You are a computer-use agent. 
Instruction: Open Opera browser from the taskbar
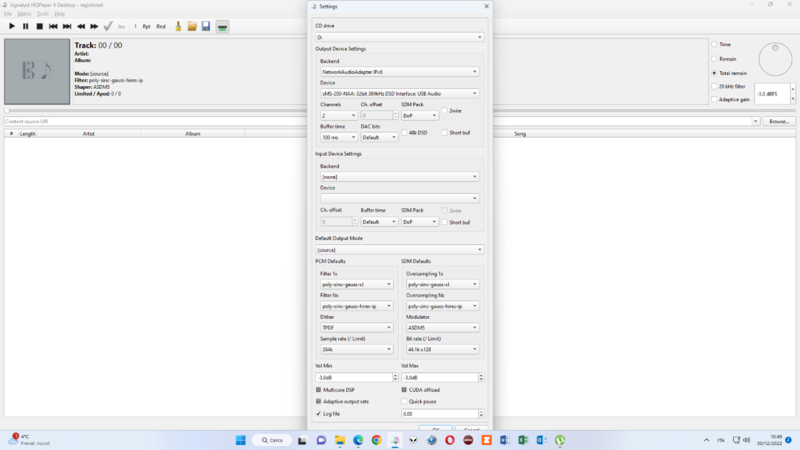click(450, 440)
